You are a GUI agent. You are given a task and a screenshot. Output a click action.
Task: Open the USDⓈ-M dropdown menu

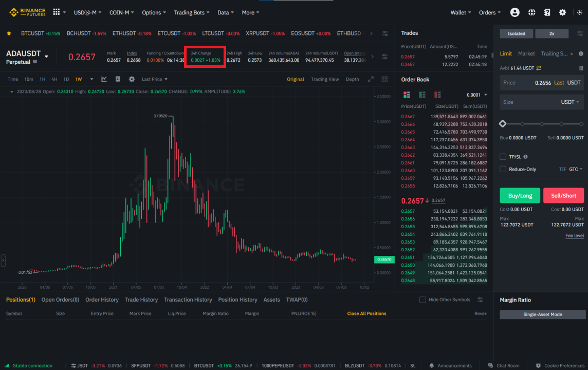[88, 12]
